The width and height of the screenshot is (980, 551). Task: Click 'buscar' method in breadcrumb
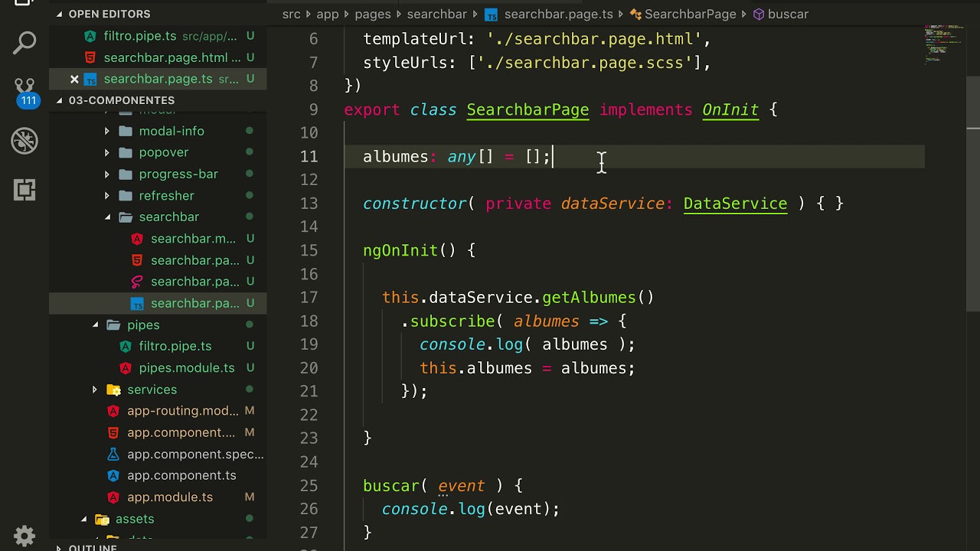pos(781,14)
